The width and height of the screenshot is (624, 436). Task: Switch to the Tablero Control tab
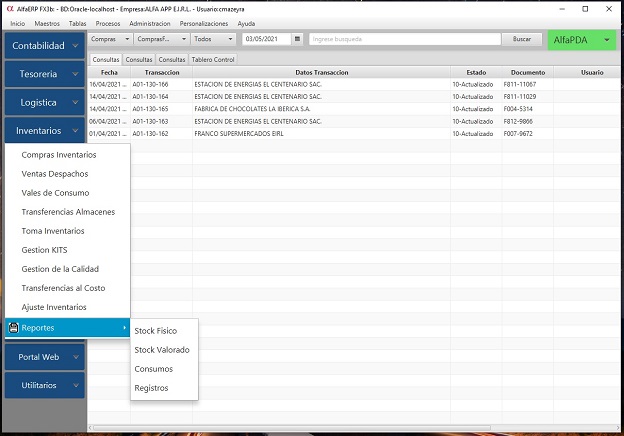click(212, 60)
